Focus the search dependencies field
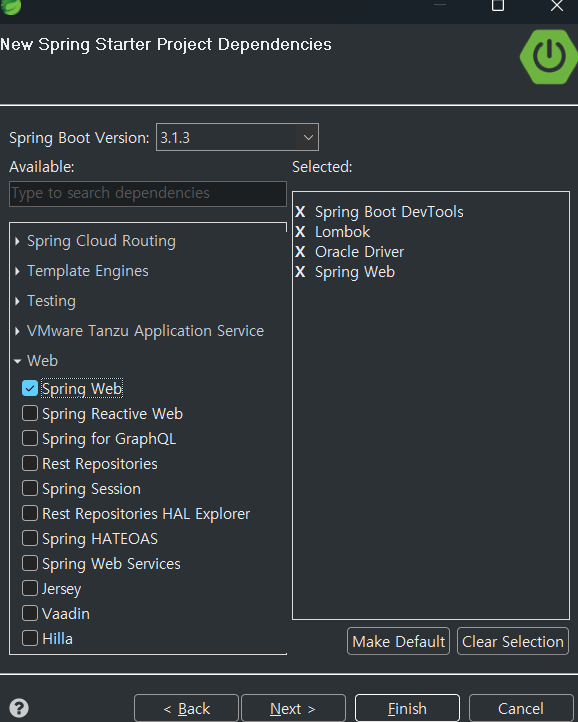This screenshot has height=722, width=578. pos(148,193)
